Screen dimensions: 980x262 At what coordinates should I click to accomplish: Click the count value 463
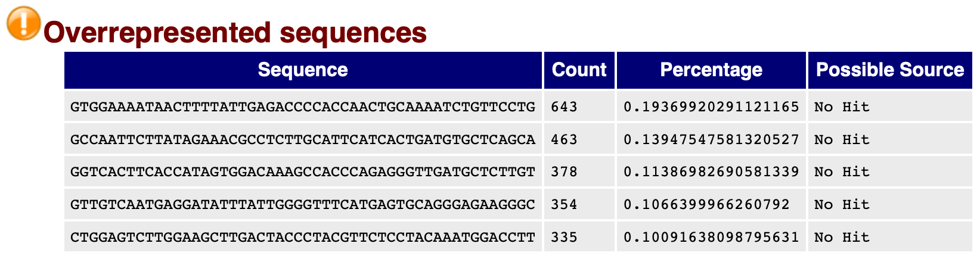point(564,139)
